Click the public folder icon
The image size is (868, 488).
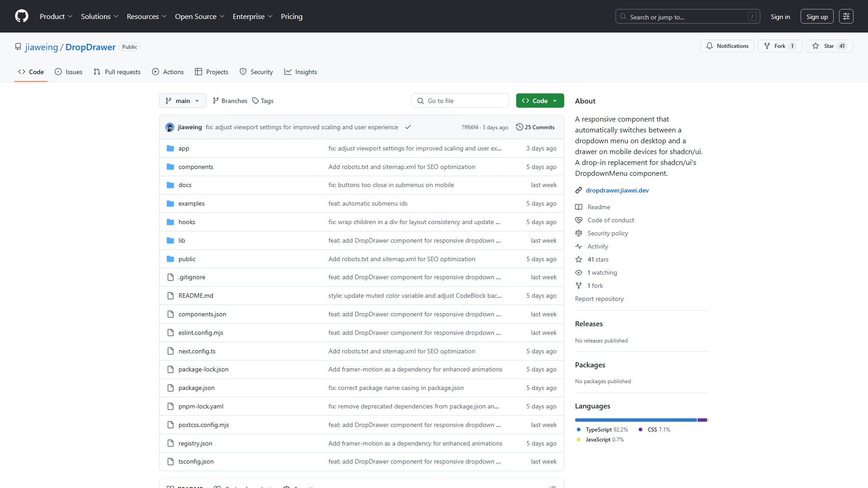point(170,259)
